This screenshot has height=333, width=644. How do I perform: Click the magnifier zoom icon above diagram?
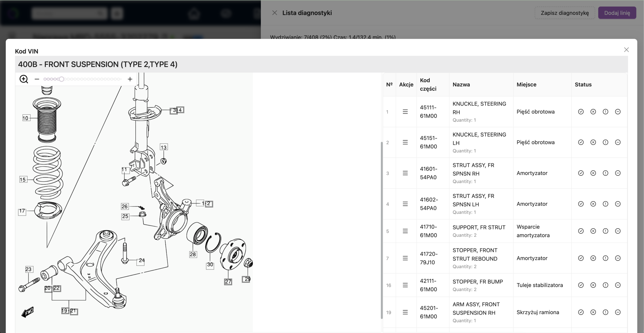click(x=24, y=79)
